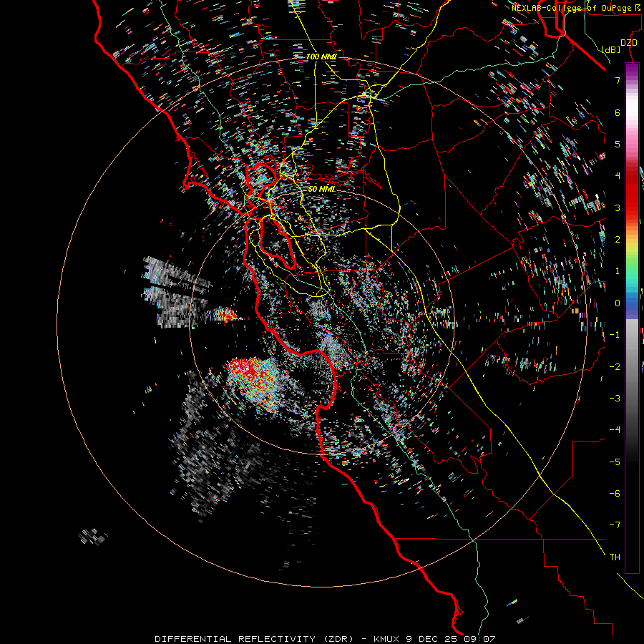Click the "2" tick label on the scale
The width and height of the screenshot is (644, 644).
click(618, 240)
